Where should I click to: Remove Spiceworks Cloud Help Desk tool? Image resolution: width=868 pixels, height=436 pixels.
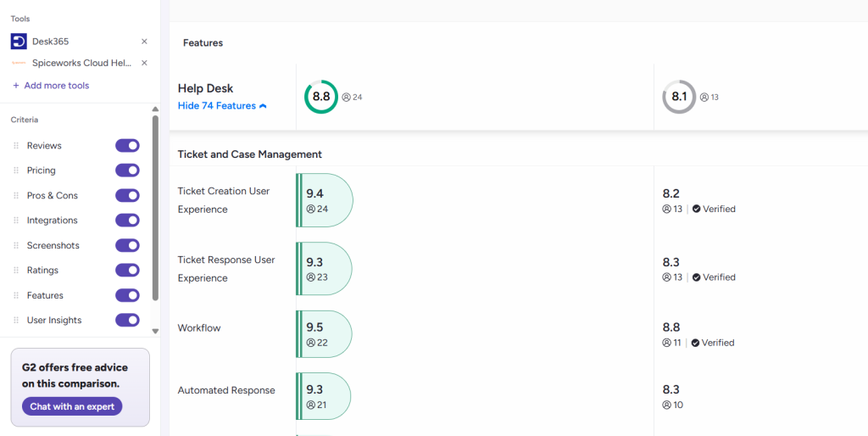(144, 63)
